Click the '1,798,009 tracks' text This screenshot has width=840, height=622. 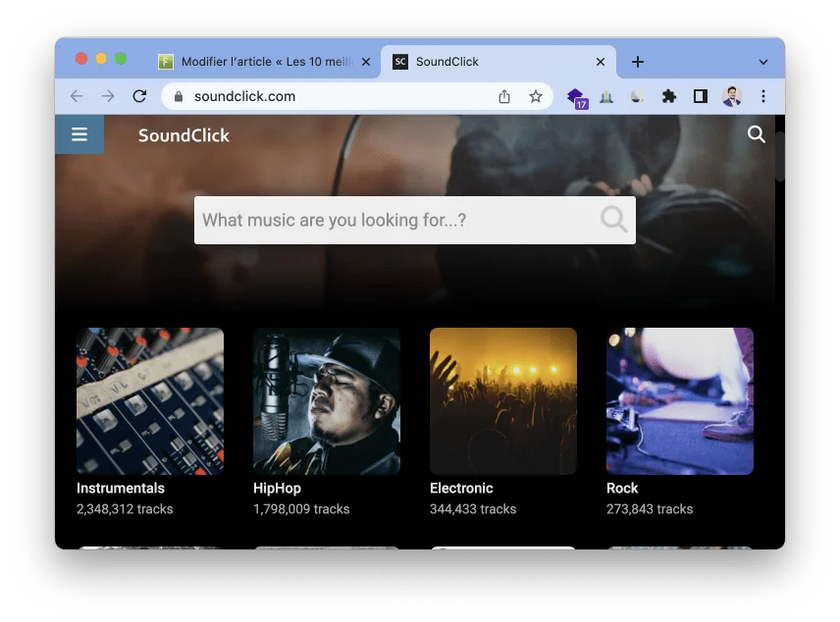(301, 509)
